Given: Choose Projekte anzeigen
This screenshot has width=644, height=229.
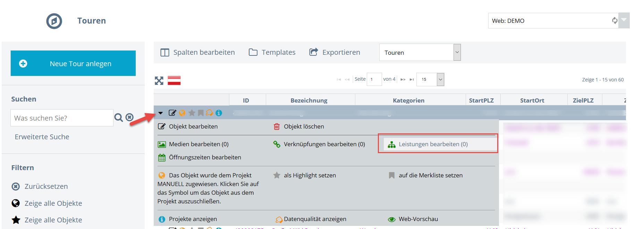Looking at the screenshot, I should click(188, 219).
